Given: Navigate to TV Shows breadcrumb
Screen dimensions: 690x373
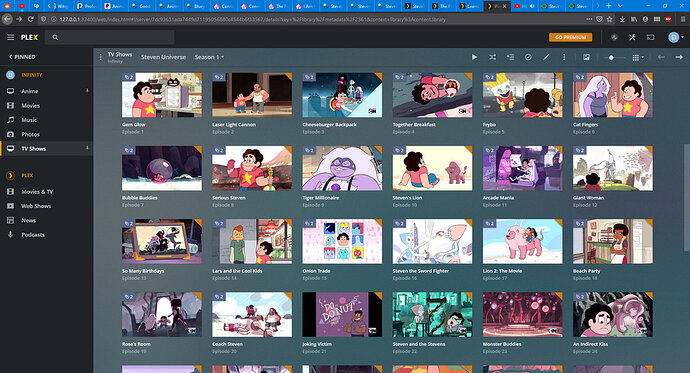Looking at the screenshot, I should [120, 54].
